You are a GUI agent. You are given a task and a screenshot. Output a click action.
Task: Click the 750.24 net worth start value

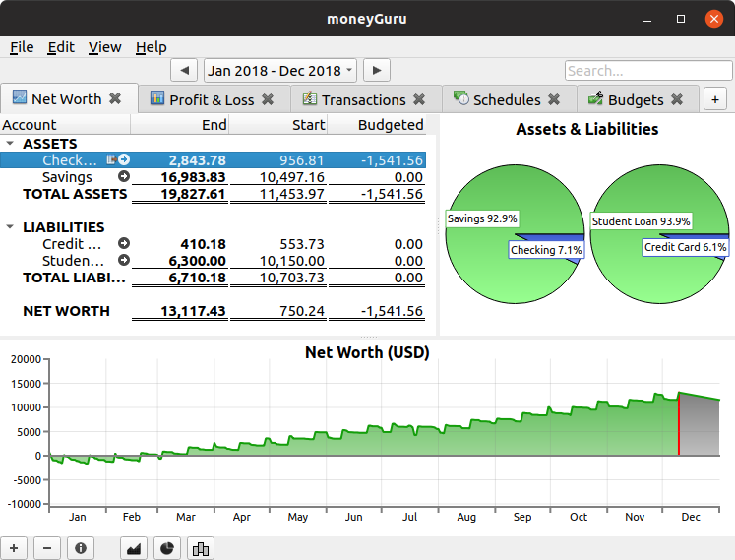pos(302,311)
